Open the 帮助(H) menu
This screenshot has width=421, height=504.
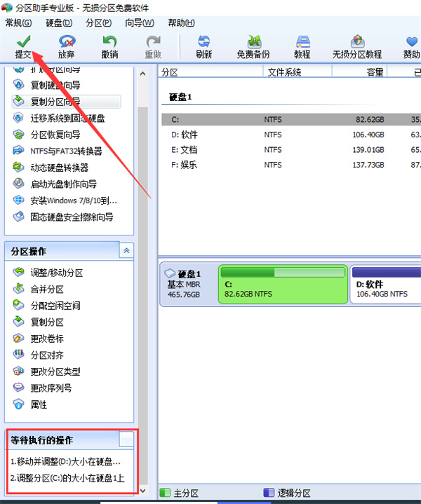pos(181,22)
